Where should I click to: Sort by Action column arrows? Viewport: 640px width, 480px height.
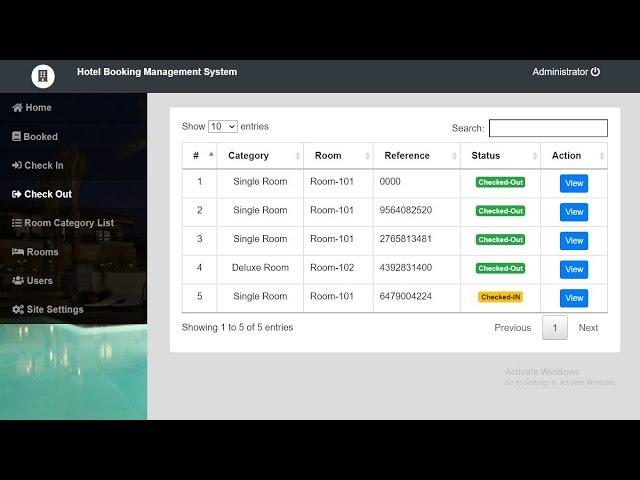[602, 156]
